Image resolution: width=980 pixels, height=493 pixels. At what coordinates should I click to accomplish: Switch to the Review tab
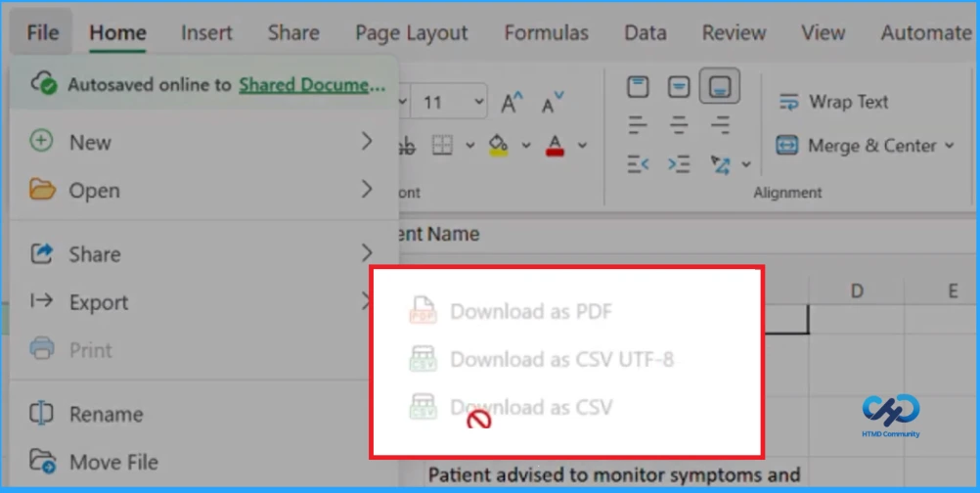tap(734, 32)
